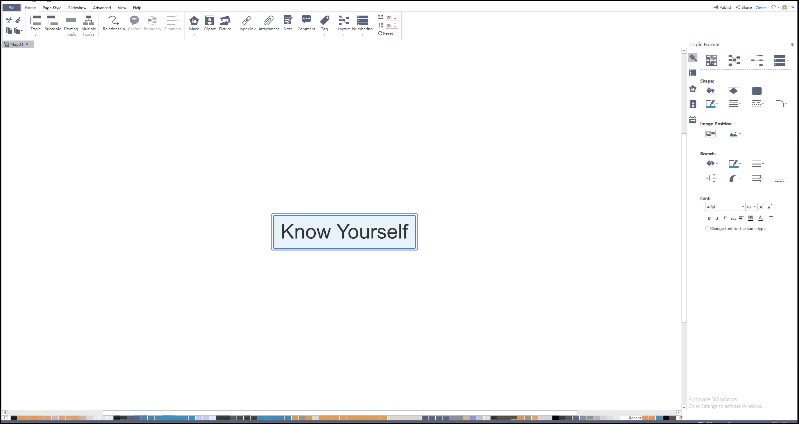Add a Summary bracket
This screenshot has width=799, height=424.
pos(172,23)
